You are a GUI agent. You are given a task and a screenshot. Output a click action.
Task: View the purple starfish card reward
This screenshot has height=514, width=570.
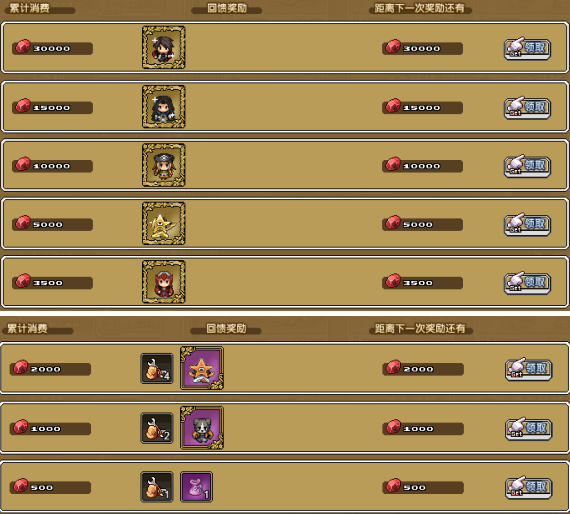click(202, 368)
